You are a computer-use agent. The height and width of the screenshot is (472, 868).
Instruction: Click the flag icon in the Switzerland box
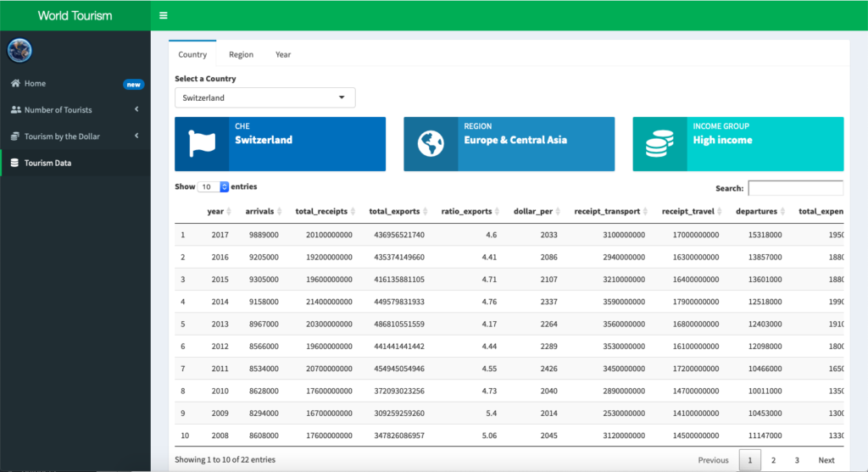[x=202, y=144]
